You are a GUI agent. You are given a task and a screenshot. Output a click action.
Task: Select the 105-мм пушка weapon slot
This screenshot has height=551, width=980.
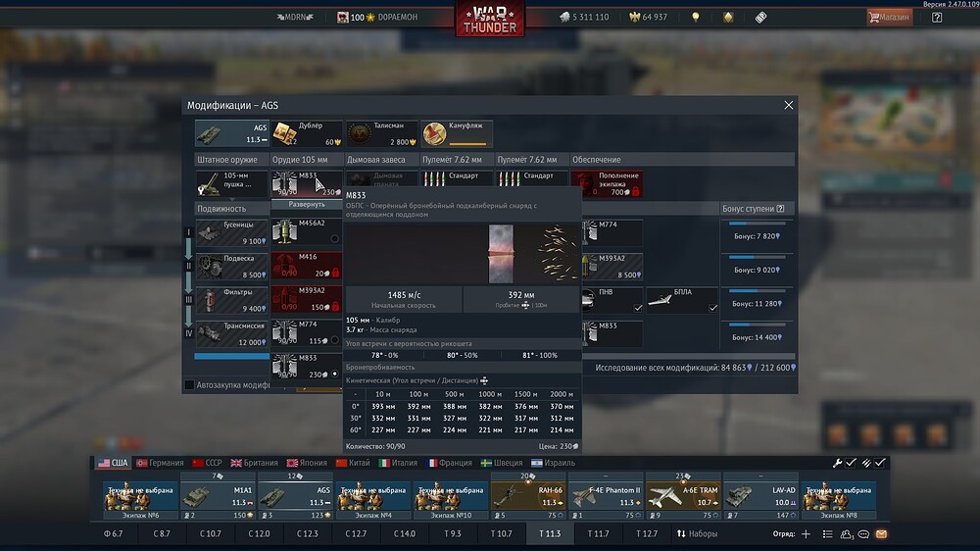(x=232, y=184)
